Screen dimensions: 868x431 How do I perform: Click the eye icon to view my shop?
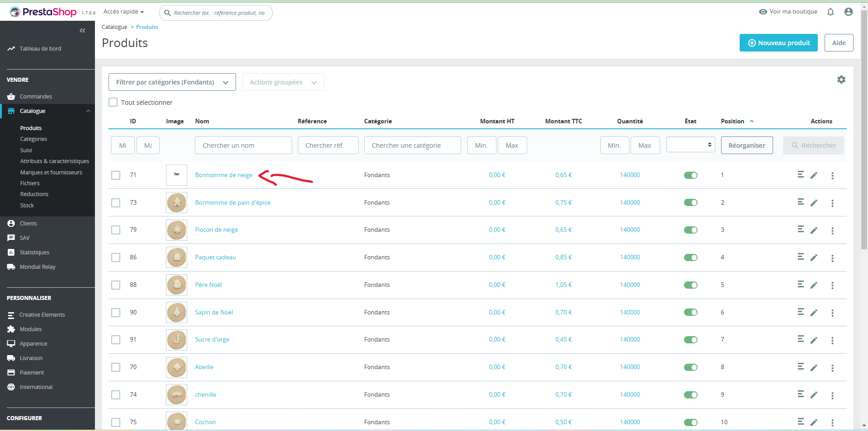point(763,12)
